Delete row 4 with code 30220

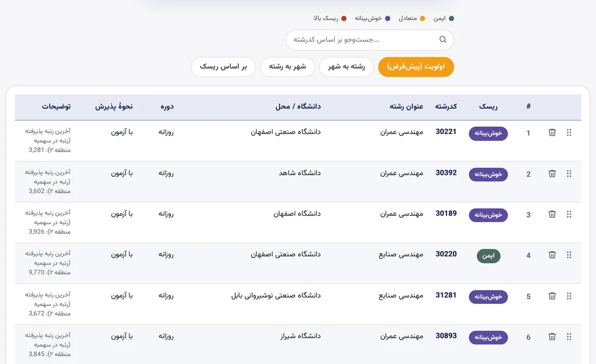coord(552,255)
